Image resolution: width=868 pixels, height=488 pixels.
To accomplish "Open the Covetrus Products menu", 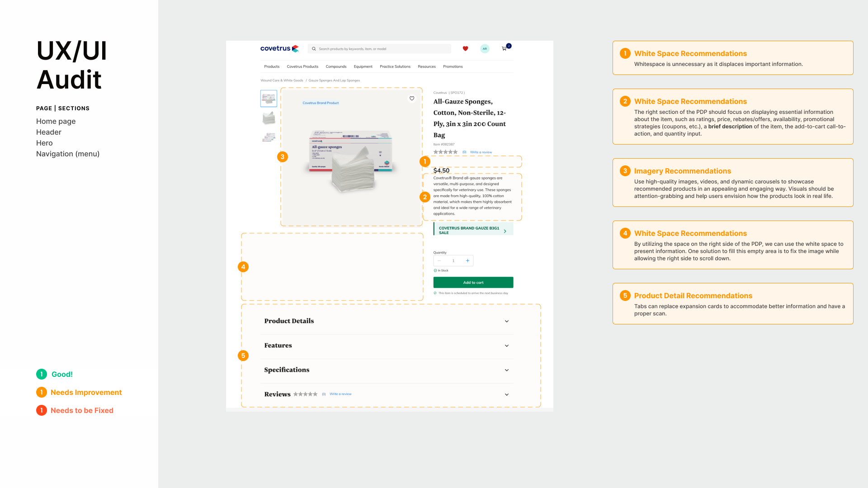I will 302,66.
